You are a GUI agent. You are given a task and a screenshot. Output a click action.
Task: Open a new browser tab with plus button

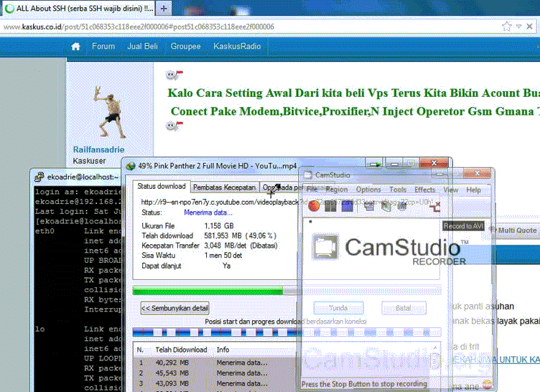coord(164,9)
